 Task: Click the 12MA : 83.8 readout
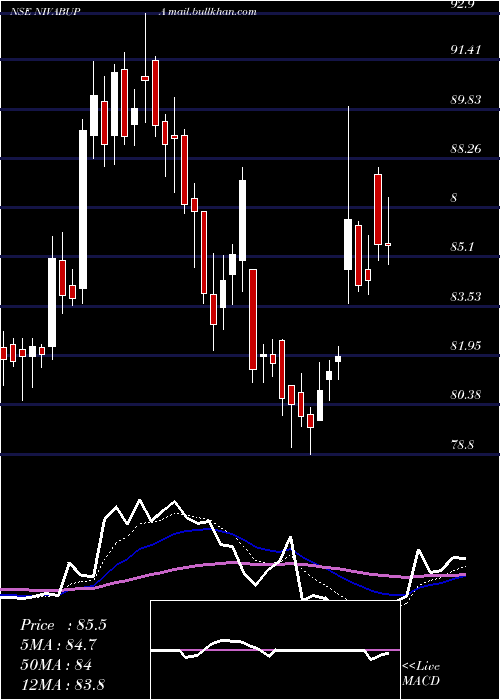pyautogui.click(x=62, y=684)
